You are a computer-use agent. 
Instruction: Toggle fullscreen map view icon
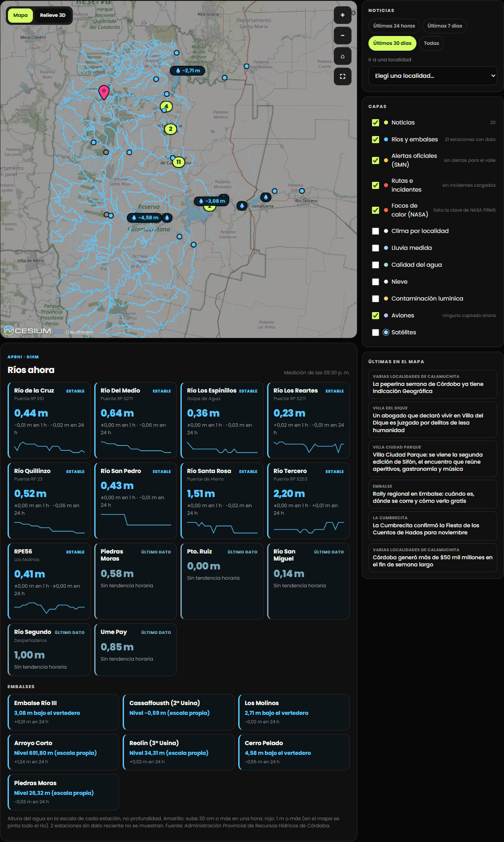tap(343, 76)
